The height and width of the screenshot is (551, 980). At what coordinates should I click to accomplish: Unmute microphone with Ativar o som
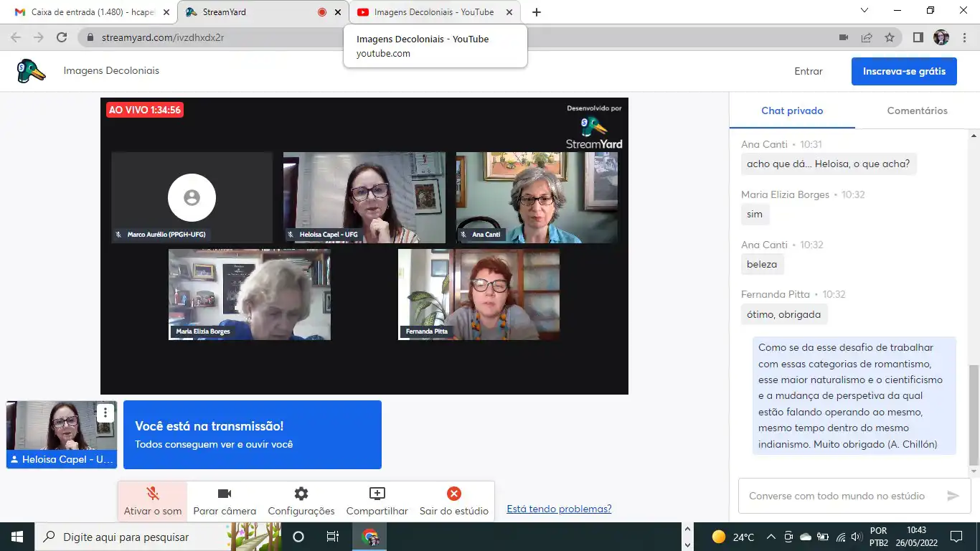[152, 501]
